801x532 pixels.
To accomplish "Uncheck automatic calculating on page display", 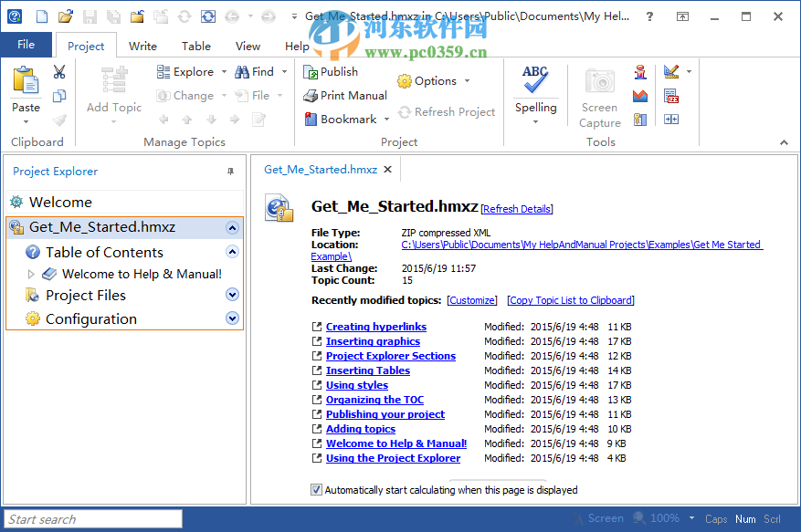I will (315, 489).
